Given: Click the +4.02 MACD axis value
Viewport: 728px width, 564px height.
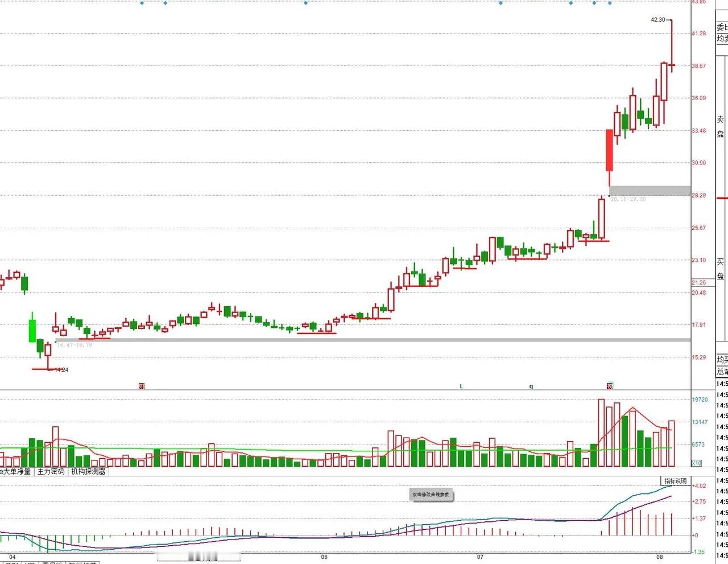Looking at the screenshot, I should point(699,486).
